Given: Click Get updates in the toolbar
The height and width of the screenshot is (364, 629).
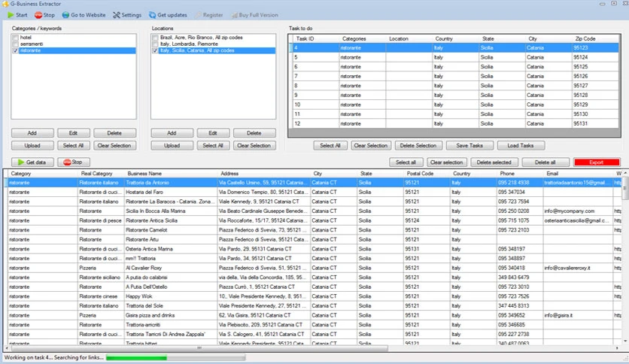Looking at the screenshot, I should pyautogui.click(x=168, y=15).
